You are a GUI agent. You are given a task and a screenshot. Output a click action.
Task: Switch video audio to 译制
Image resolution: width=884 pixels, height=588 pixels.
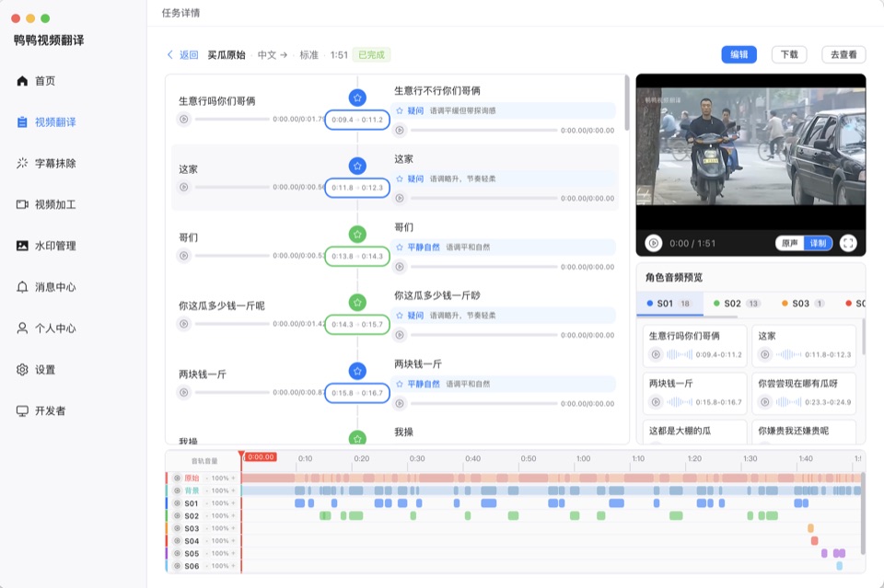(818, 243)
